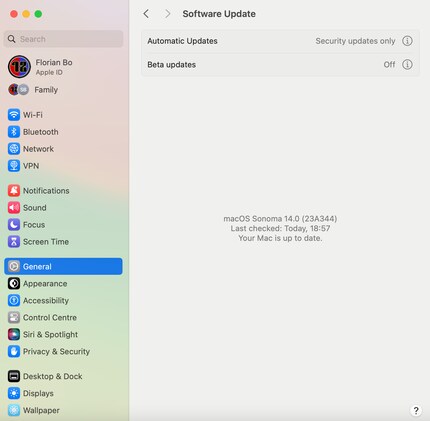
Task: Select Network label in sidebar
Action: (38, 149)
